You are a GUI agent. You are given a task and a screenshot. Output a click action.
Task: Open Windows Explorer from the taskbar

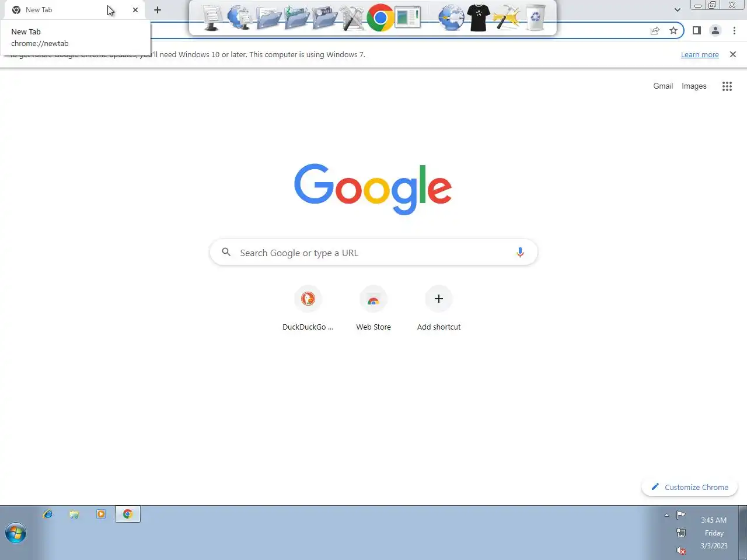pyautogui.click(x=74, y=514)
